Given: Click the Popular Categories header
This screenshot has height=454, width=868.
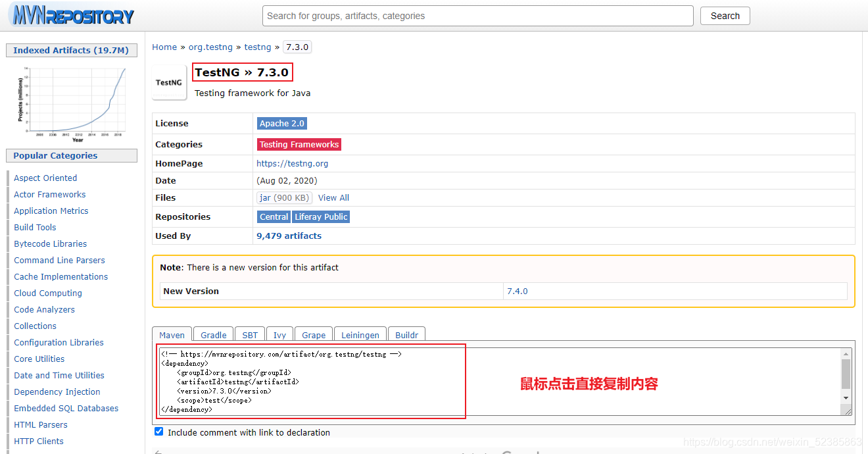Looking at the screenshot, I should [x=72, y=155].
